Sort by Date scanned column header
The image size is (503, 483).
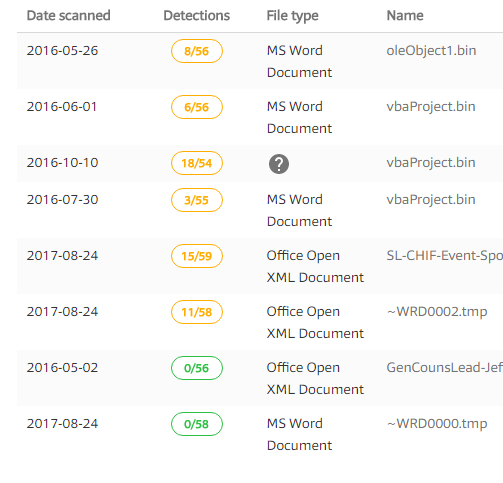(68, 16)
